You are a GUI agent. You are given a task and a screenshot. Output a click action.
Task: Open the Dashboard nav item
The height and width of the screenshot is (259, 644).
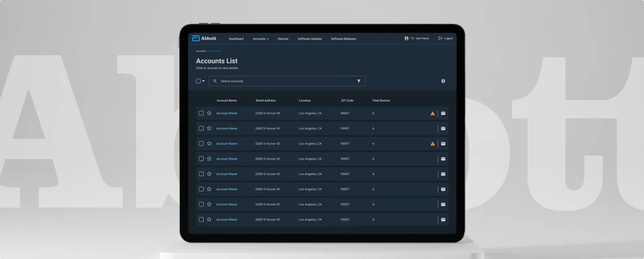[x=236, y=39]
